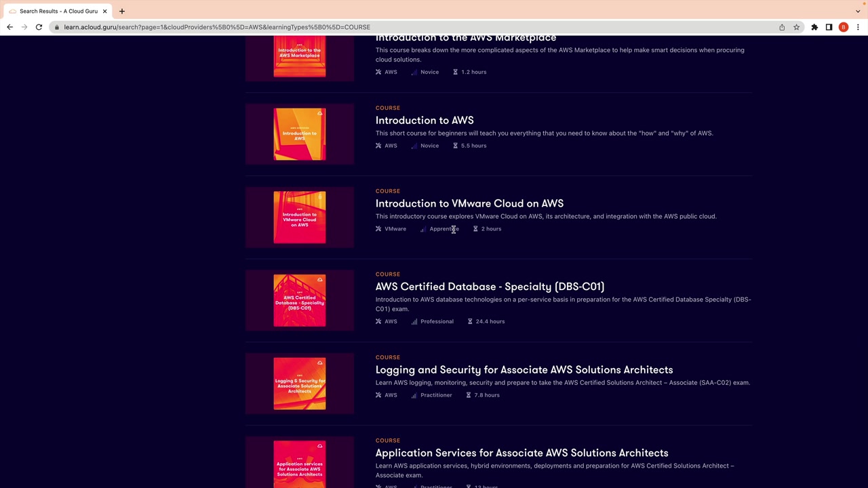This screenshot has height=488, width=868.
Task: Click the '24.4 hours' duration text
Action: coord(490,321)
